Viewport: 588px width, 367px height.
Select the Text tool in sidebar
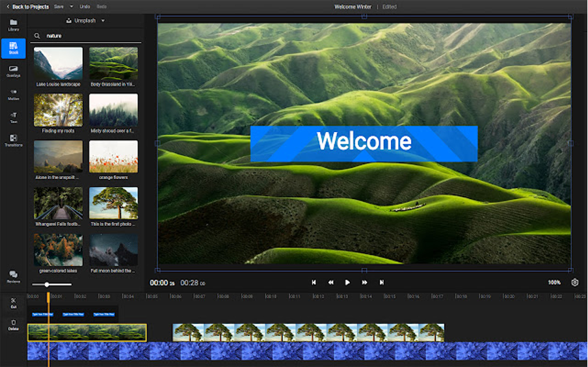[13, 117]
